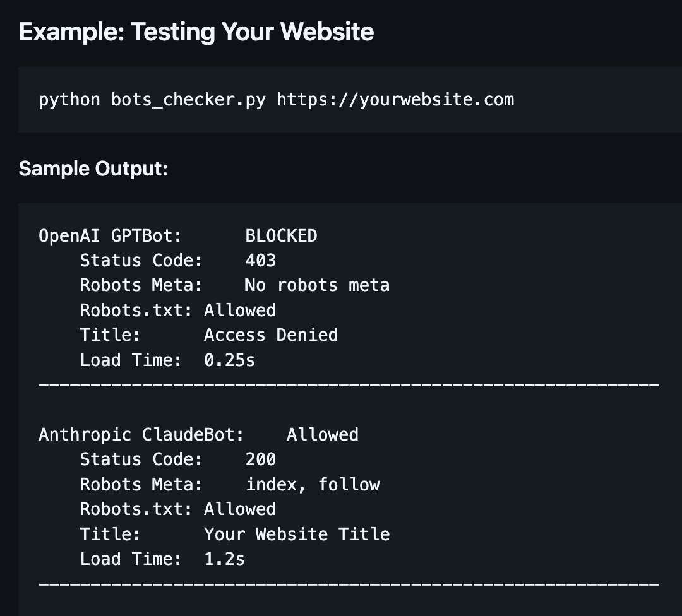
Task: Click the 'BLOCKED' status text
Action: click(281, 236)
